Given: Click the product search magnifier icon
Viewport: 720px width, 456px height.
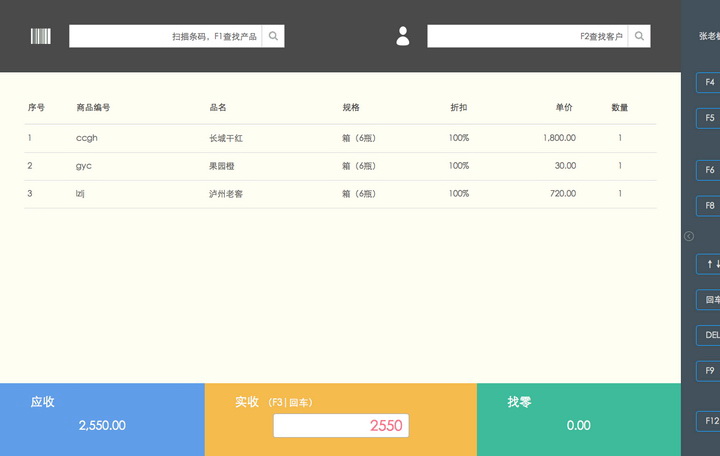Looking at the screenshot, I should coord(273,36).
